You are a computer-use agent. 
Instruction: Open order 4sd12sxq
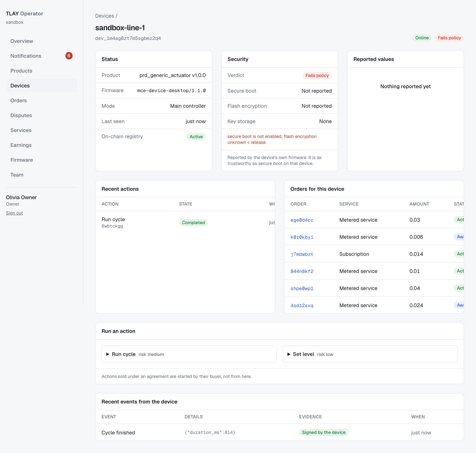click(302, 306)
